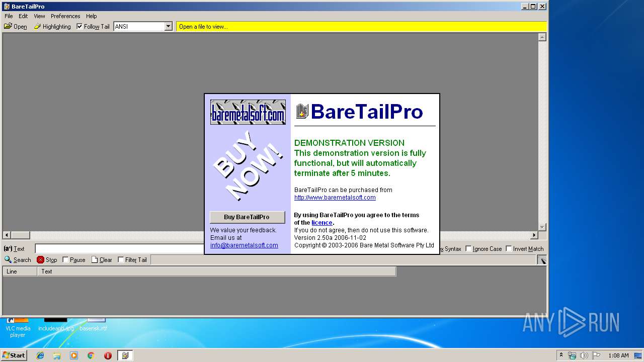Image resolution: width=644 pixels, height=362 pixels.
Task: Clear the search results with Clear
Action: pos(102,260)
